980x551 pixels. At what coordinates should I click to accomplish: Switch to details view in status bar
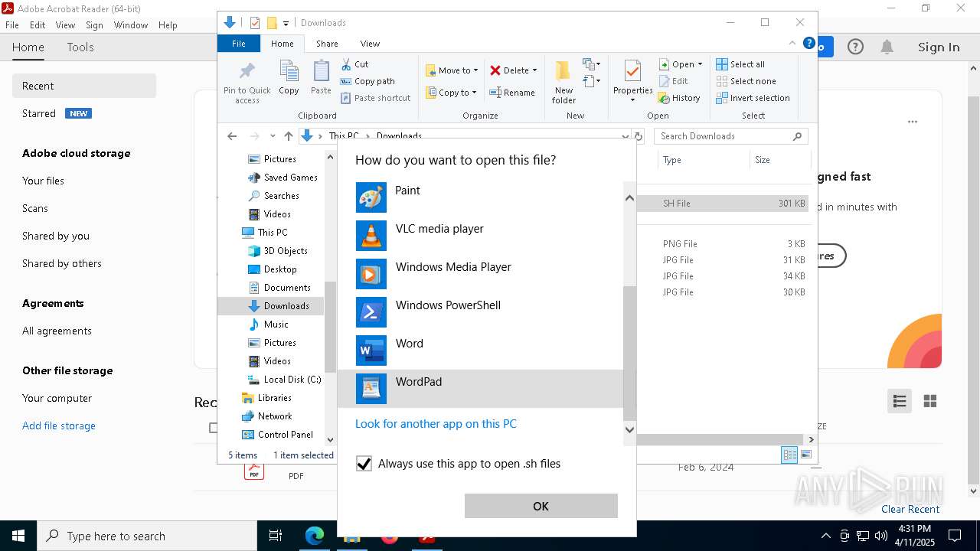(789, 455)
